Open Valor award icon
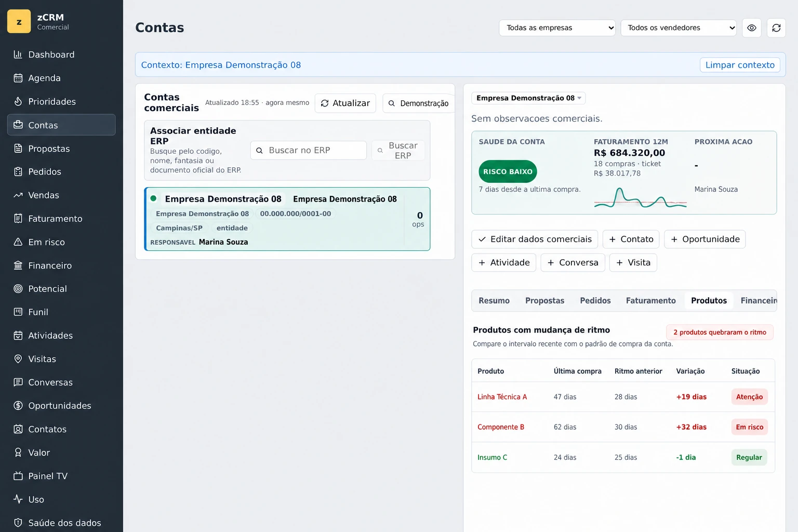 [x=18, y=453]
